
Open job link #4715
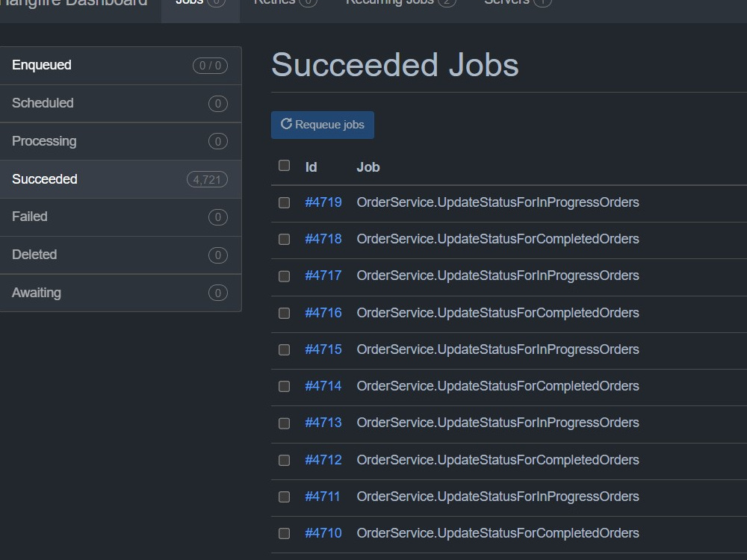tap(323, 349)
